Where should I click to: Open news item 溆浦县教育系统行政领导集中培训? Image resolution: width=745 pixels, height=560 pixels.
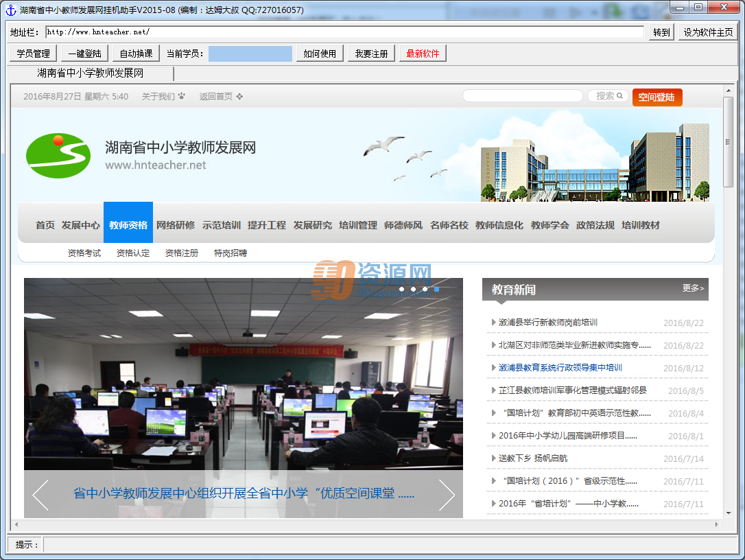tap(560, 367)
